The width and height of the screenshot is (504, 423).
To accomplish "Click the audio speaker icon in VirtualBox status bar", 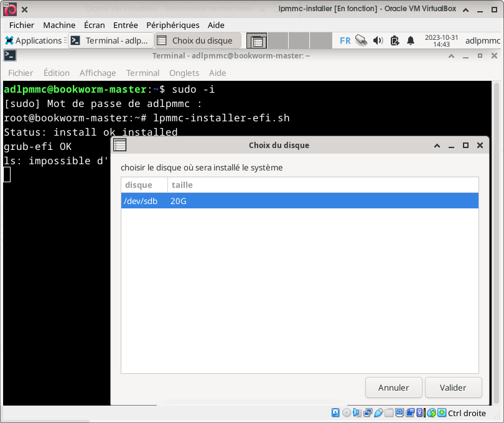I will tap(357, 413).
